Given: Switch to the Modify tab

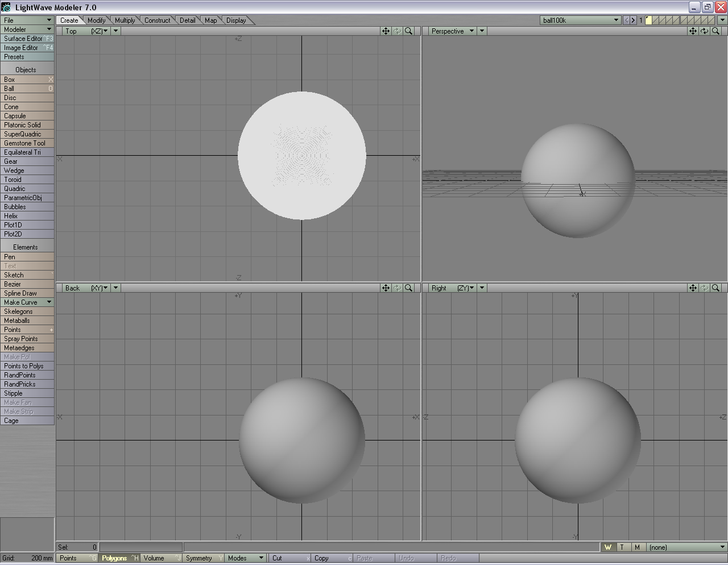Looking at the screenshot, I should 96,20.
